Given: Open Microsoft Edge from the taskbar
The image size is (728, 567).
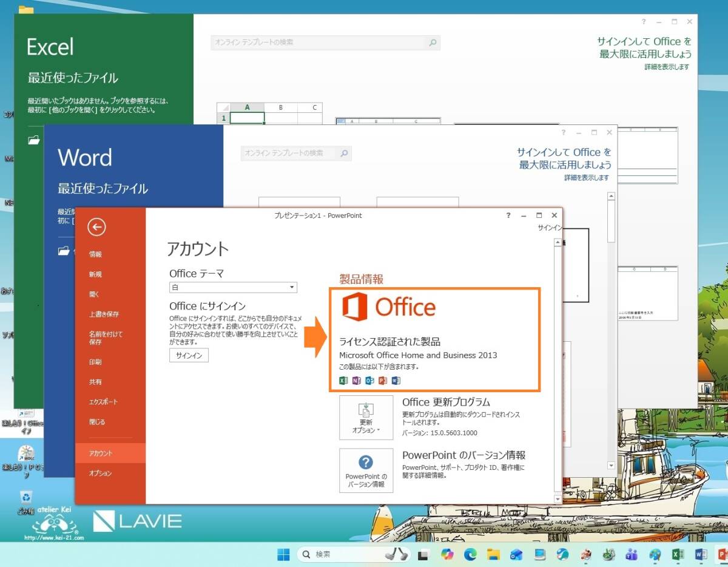Looking at the screenshot, I should click(x=470, y=554).
